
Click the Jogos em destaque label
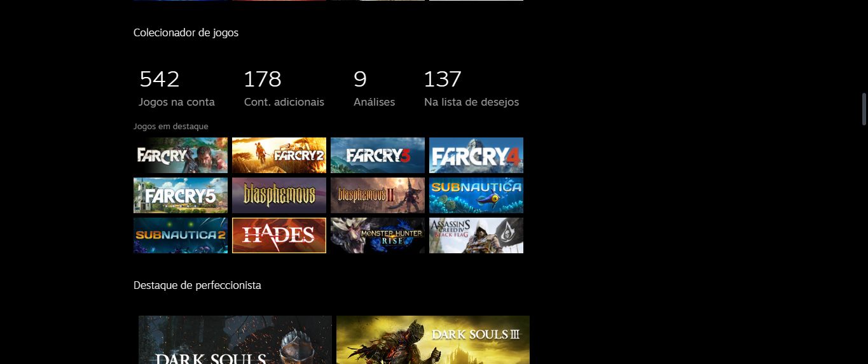tap(171, 127)
